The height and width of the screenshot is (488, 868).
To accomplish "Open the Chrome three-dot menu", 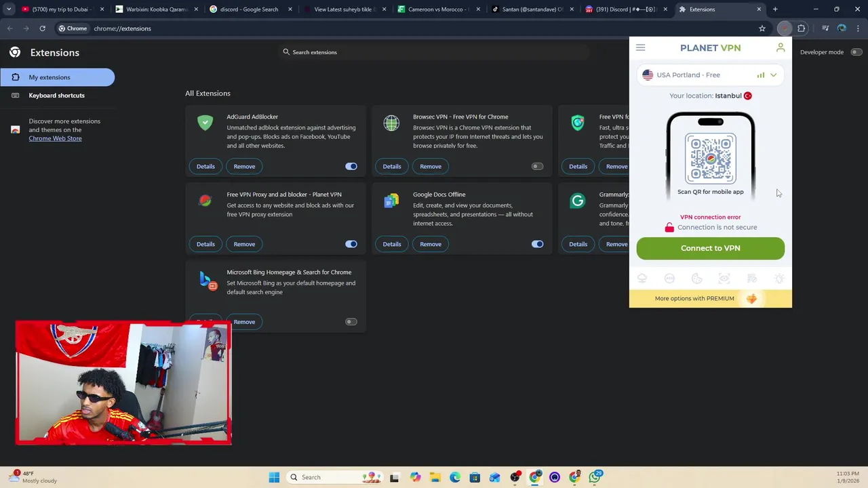I will coord(858,28).
